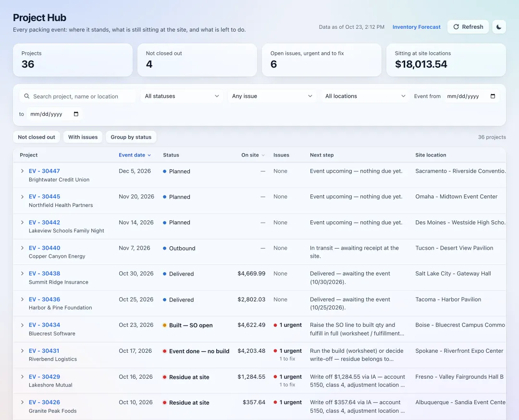Open calendar picker for the 'to' date
The image size is (519, 420).
coord(76,114)
